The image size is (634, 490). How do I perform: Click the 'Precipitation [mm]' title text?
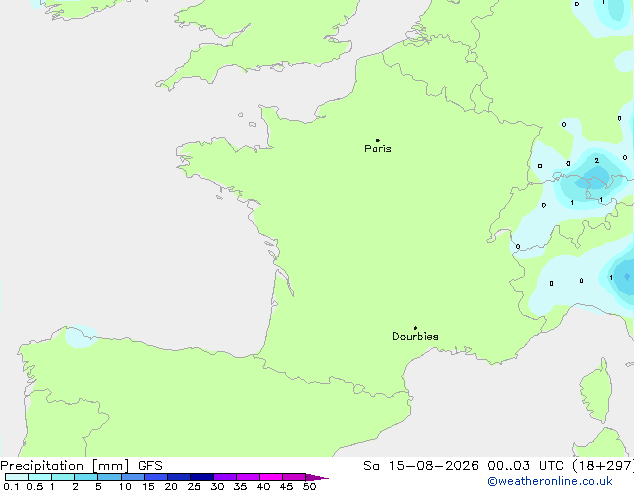tap(65, 466)
